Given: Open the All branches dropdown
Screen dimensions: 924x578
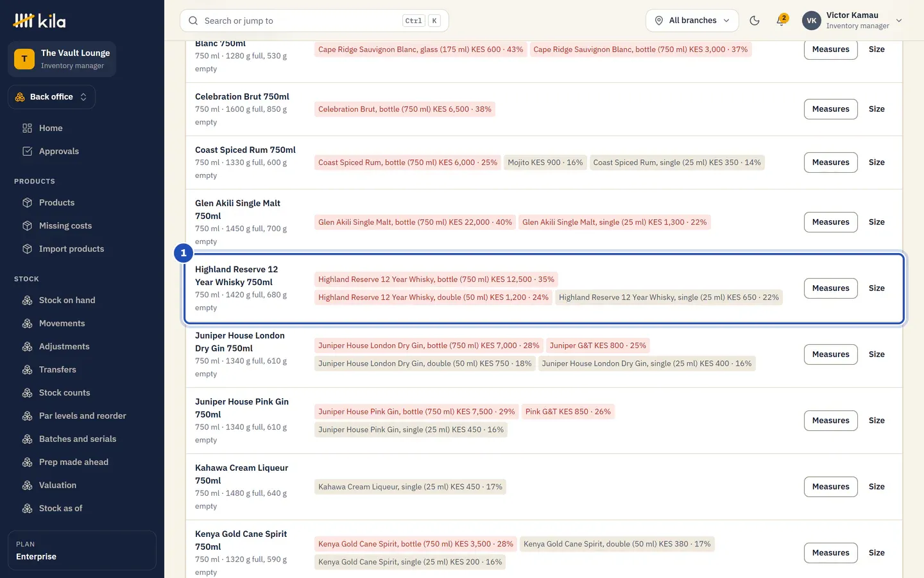Looking at the screenshot, I should point(692,21).
